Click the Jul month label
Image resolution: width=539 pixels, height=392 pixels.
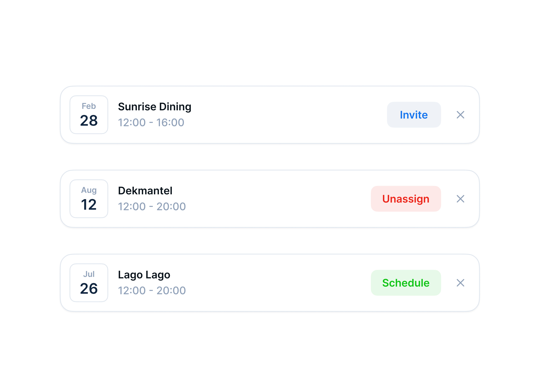(89, 274)
